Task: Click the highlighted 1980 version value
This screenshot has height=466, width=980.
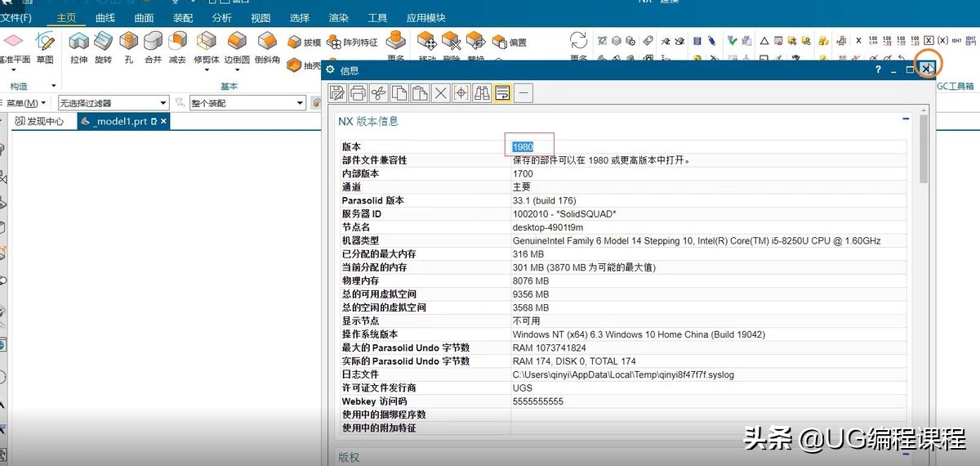Action: click(523, 147)
